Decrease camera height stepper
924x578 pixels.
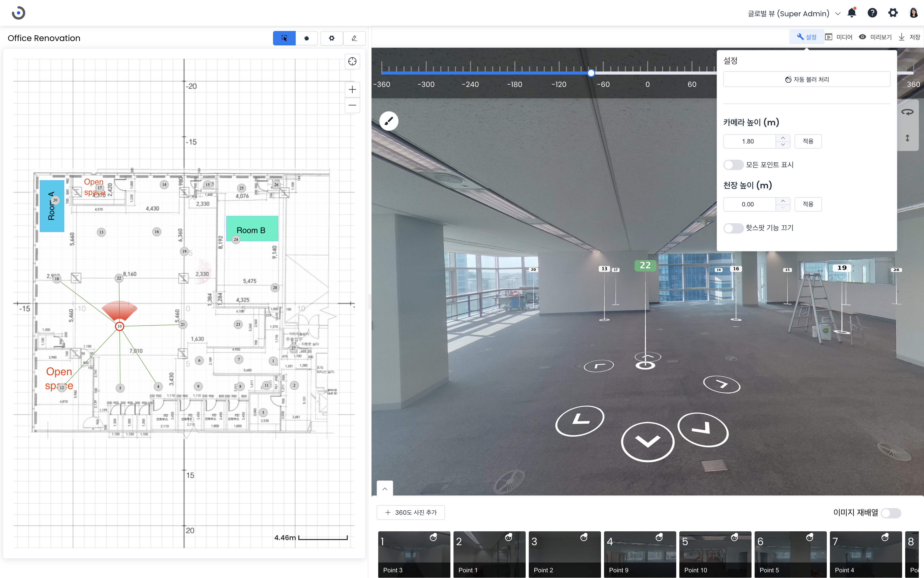tap(783, 145)
